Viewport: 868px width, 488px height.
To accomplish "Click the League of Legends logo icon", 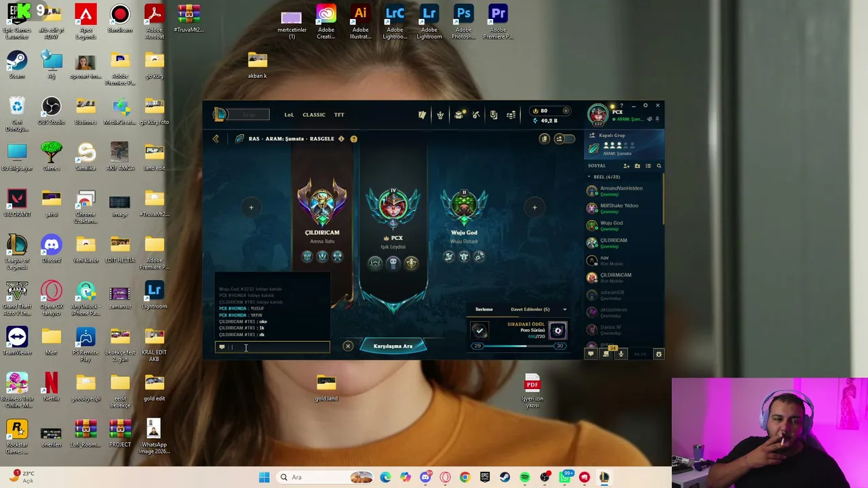I will tap(220, 115).
